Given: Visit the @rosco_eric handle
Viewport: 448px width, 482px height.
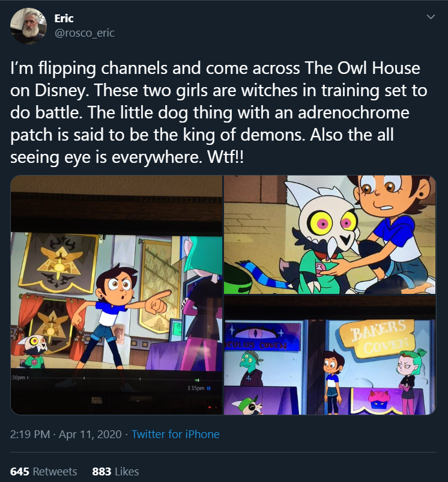Looking at the screenshot, I should 85,32.
